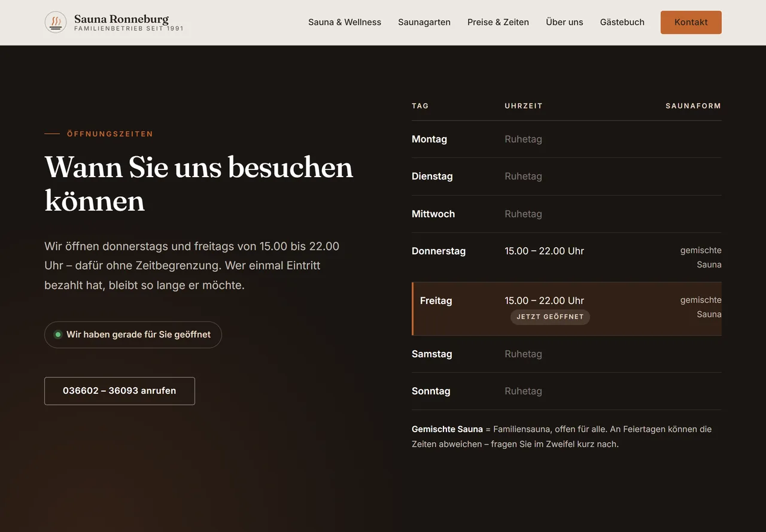Open the Sauna & Wellness menu item
This screenshot has height=532, width=766.
(345, 22)
